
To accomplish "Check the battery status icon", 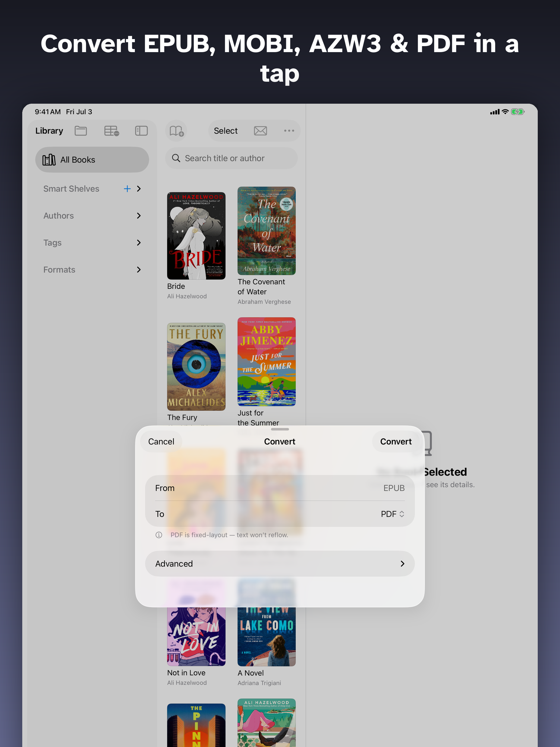I will [517, 112].
